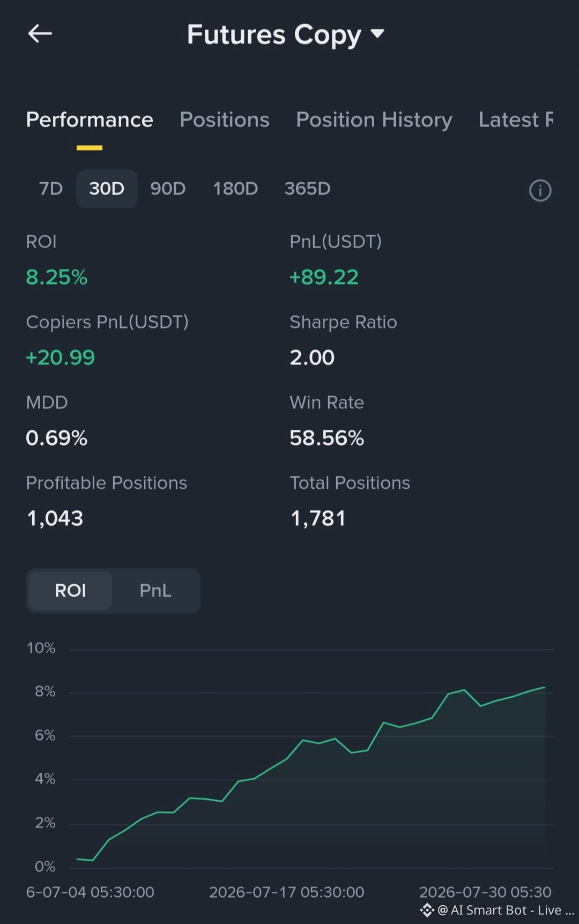579x924 pixels.
Task: Open the partially visible Latest tab
Action: pyautogui.click(x=516, y=120)
